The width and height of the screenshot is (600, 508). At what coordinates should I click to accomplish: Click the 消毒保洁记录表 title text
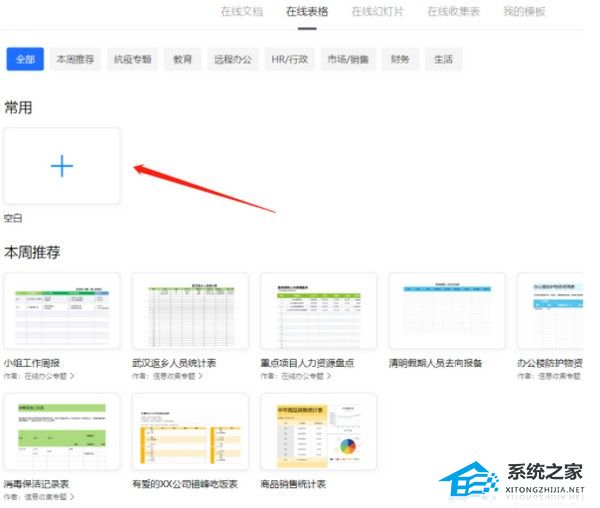tap(36, 484)
